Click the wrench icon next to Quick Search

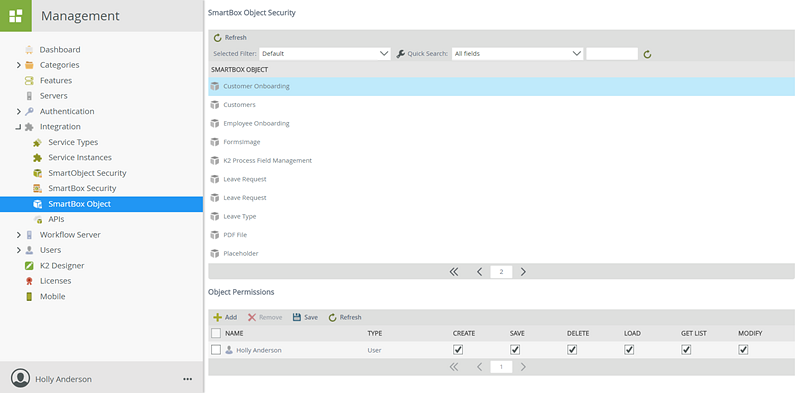coord(401,54)
